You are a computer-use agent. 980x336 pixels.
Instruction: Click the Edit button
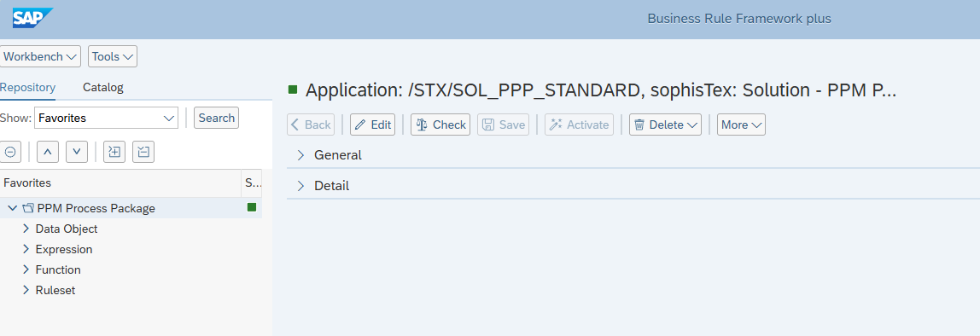pyautogui.click(x=372, y=125)
